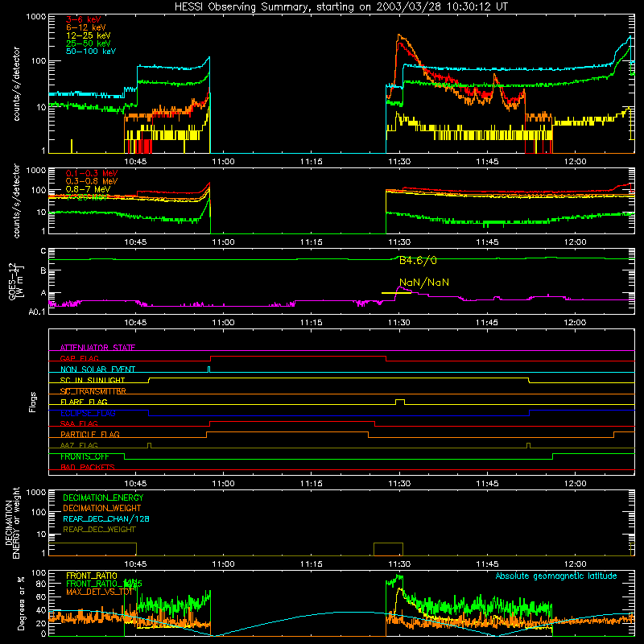
Task: Click the 0.3-0.8 MeV legend label
Action: pyautogui.click(x=92, y=181)
